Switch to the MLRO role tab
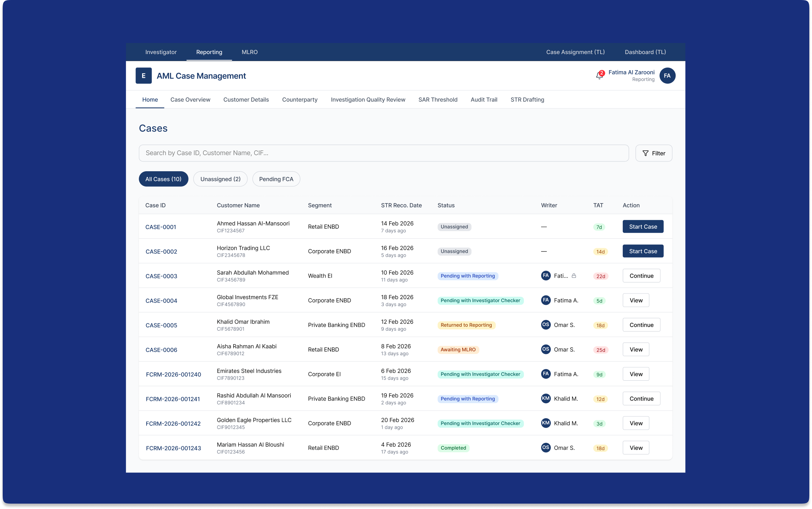This screenshot has height=509, width=812. [249, 52]
